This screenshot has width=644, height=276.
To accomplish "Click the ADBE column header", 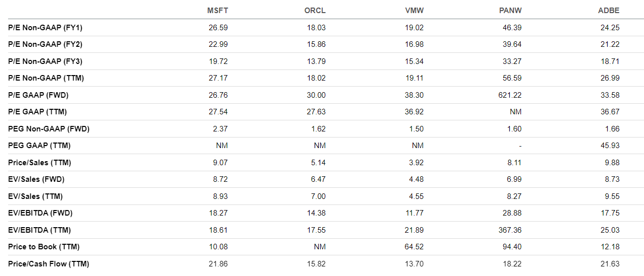I will [609, 11].
